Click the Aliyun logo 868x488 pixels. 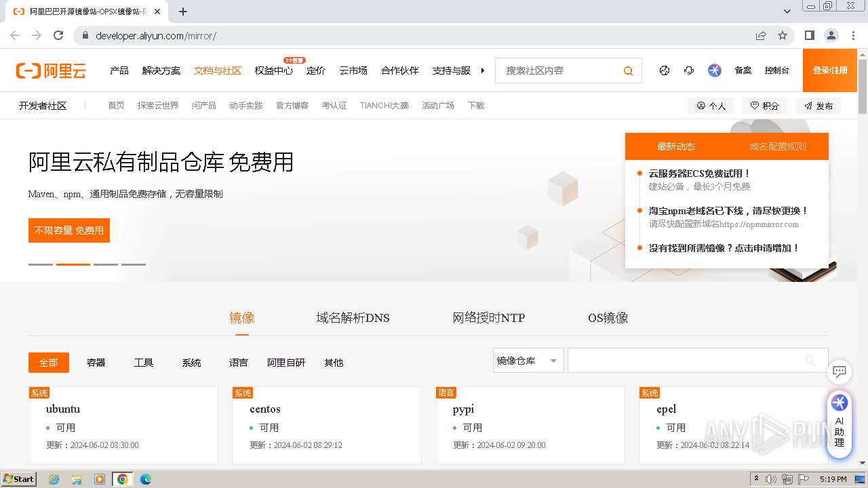52,70
